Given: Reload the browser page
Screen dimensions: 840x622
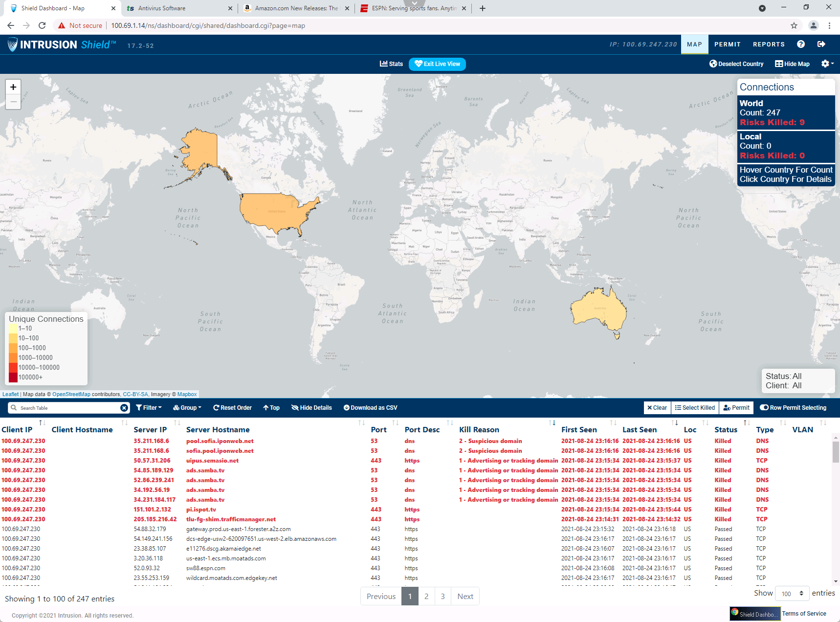Looking at the screenshot, I should tap(42, 25).
